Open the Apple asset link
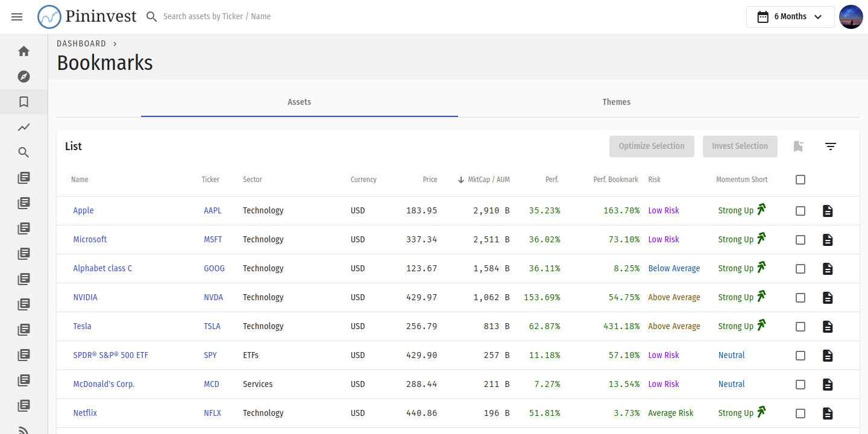 [83, 210]
